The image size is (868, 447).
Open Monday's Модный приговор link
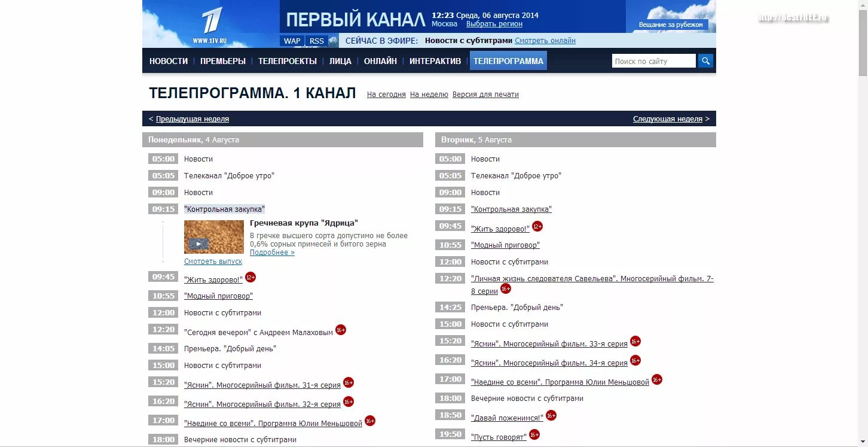pos(218,296)
